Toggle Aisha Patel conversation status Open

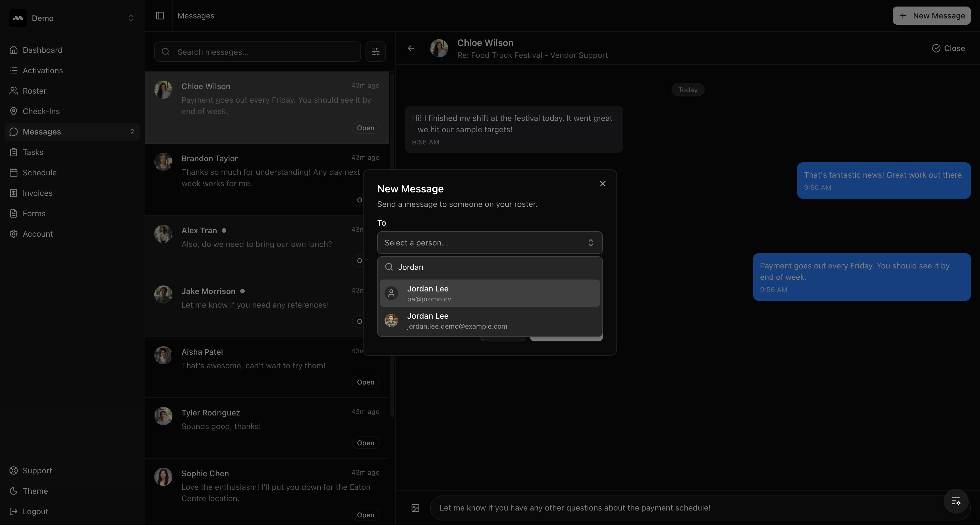pos(365,382)
